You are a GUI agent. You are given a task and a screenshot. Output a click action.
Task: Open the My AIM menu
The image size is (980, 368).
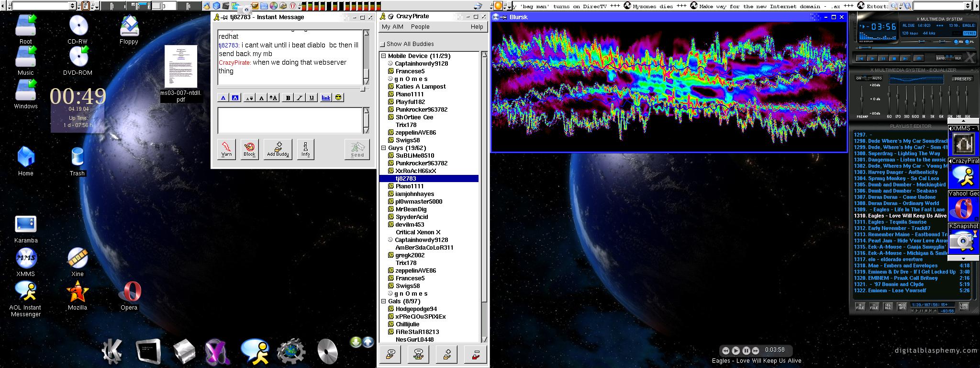tap(392, 27)
